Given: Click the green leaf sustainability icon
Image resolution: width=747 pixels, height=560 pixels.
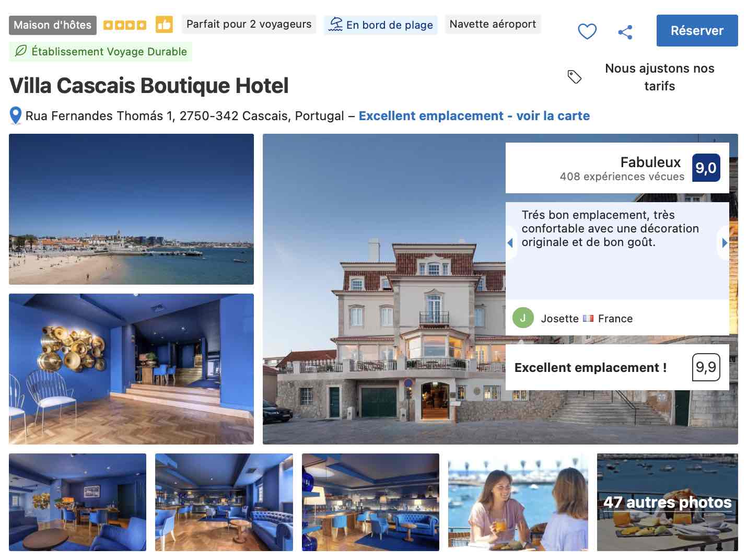Looking at the screenshot, I should [x=21, y=51].
